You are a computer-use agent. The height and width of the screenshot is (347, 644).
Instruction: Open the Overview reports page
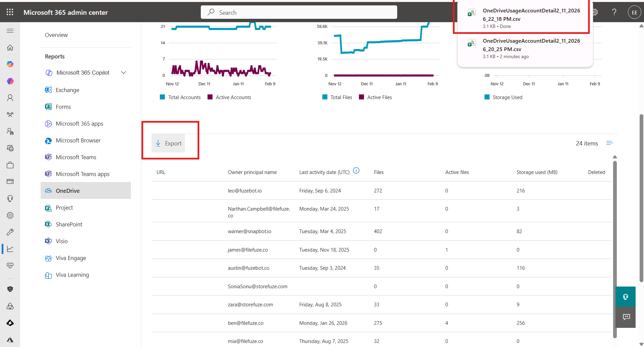click(56, 35)
